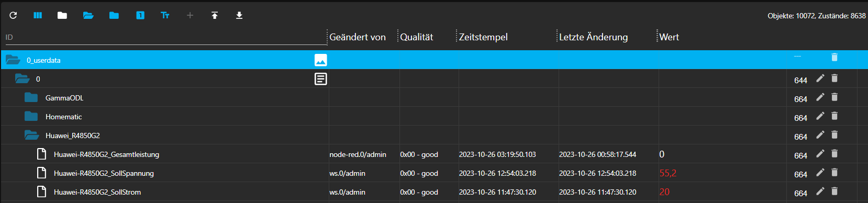Click the Zeitstempel column header
868x203 pixels.
click(x=483, y=37)
